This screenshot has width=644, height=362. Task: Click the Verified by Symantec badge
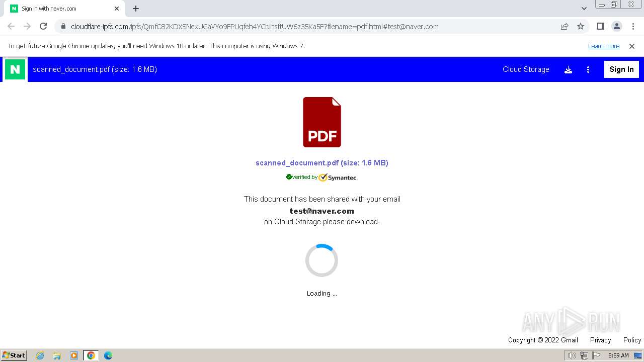322,177
